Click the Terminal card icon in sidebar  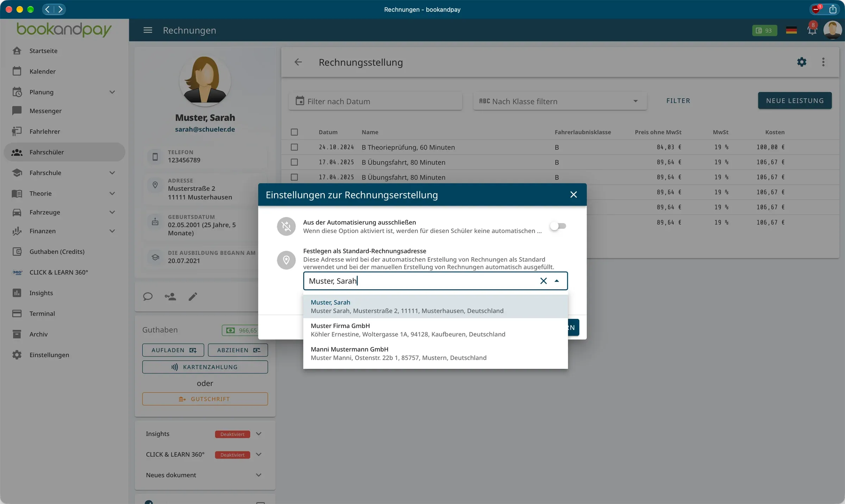pos(17,314)
